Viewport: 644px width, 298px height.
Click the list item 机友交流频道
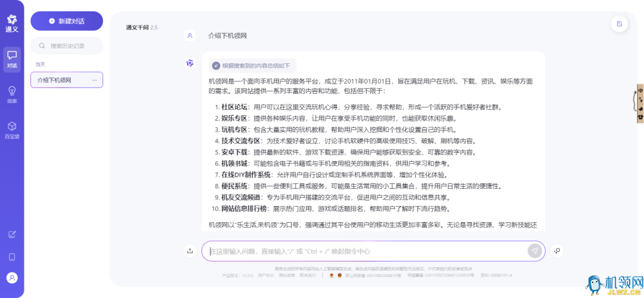[x=241, y=196]
